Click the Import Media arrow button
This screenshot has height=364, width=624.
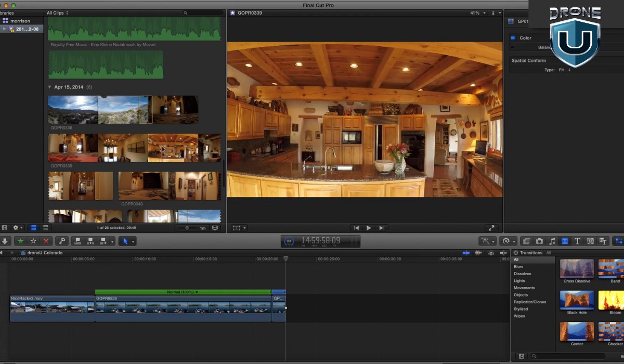pos(5,241)
